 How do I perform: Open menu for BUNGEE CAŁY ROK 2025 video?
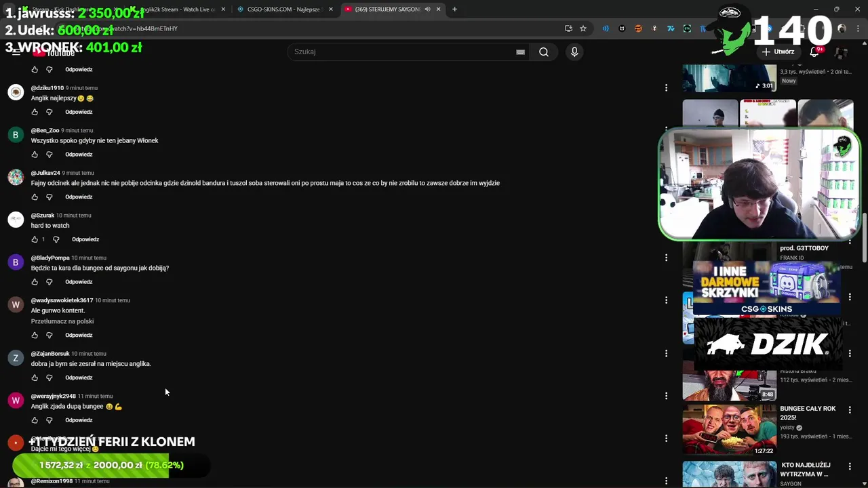tap(850, 409)
